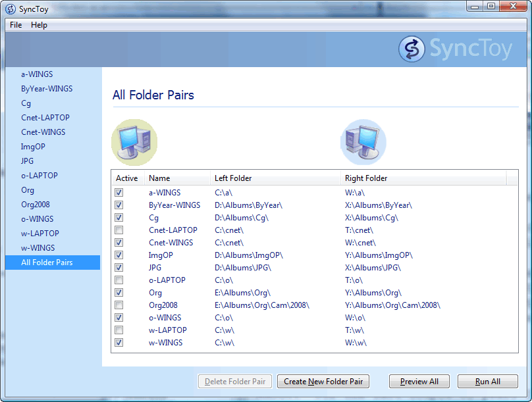This screenshot has width=532, height=402.
Task: Click the SyncToy title bar app icon
Action: coord(11,9)
